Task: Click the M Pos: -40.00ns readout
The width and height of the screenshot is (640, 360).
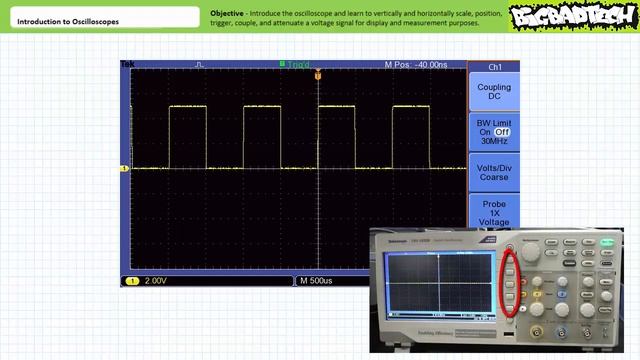Action: point(416,64)
